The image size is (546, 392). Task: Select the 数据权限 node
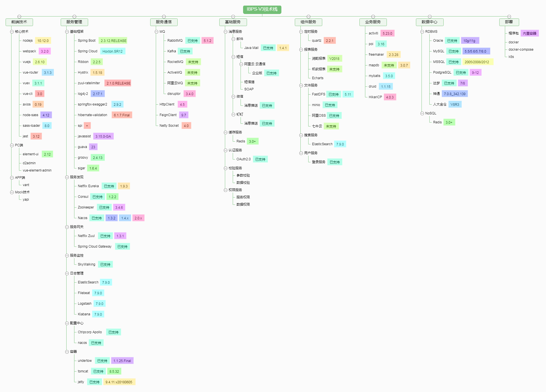click(243, 205)
